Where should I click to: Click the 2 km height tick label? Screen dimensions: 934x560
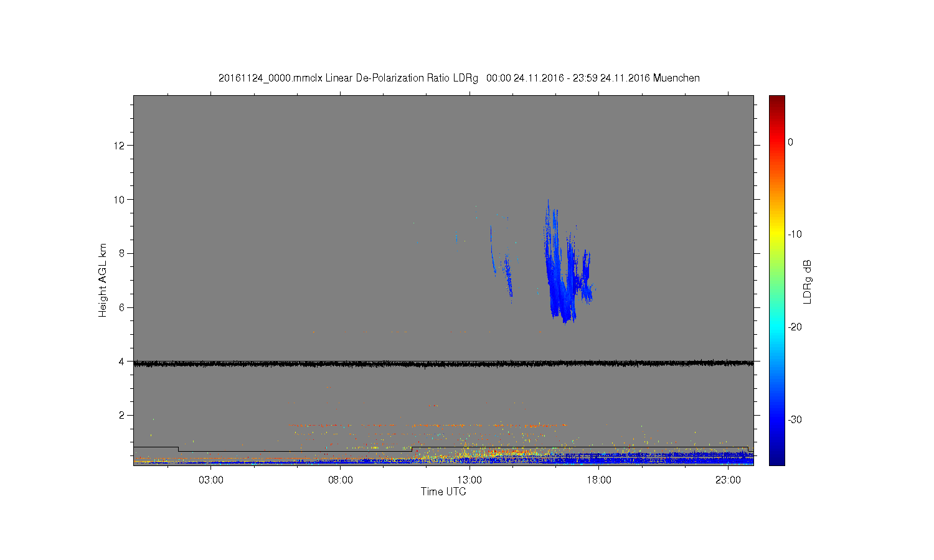(x=122, y=415)
